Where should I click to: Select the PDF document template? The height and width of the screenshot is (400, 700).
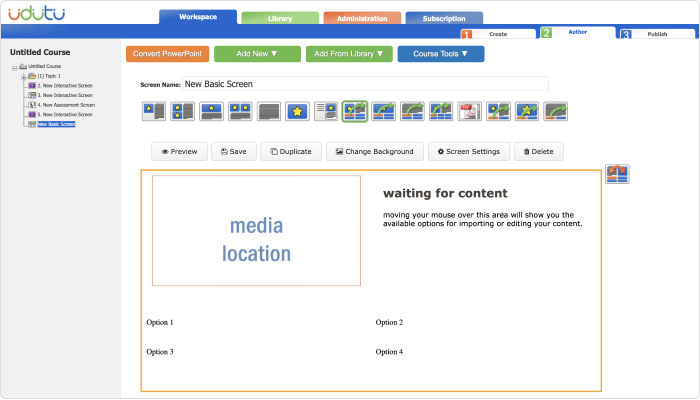click(470, 111)
